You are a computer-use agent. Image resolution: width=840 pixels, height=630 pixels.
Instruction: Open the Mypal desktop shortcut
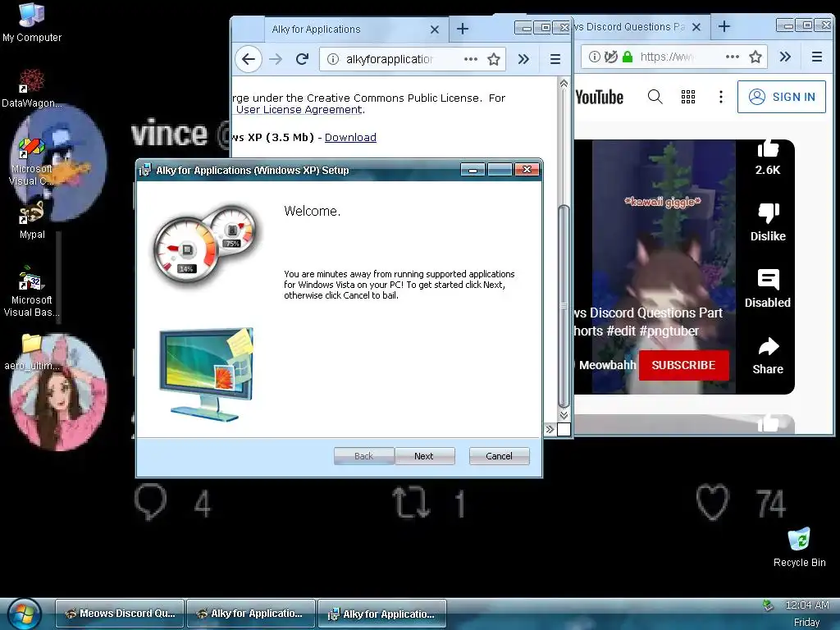pos(32,220)
